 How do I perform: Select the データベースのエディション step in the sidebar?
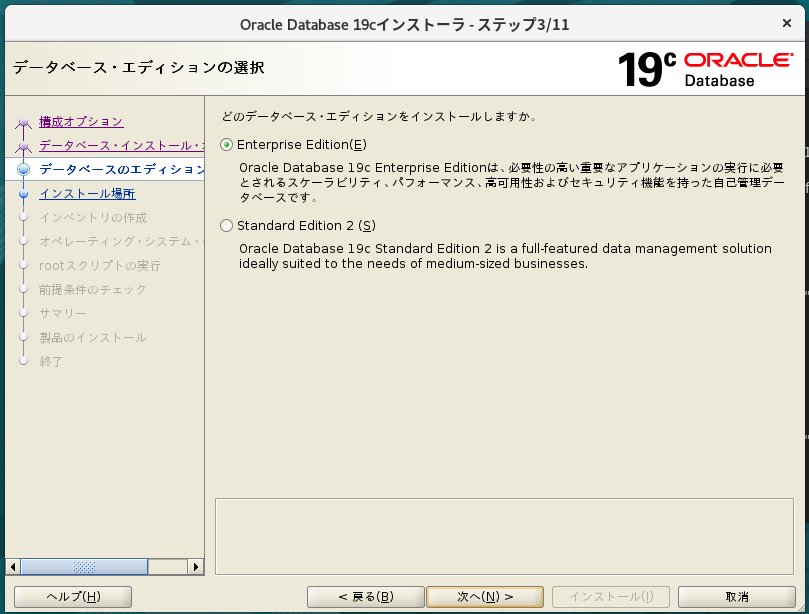tap(122, 169)
